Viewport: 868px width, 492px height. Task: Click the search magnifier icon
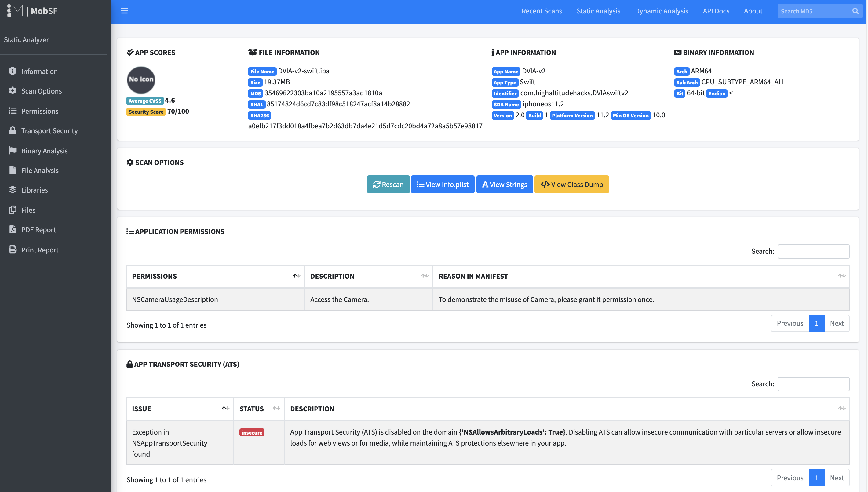855,11
